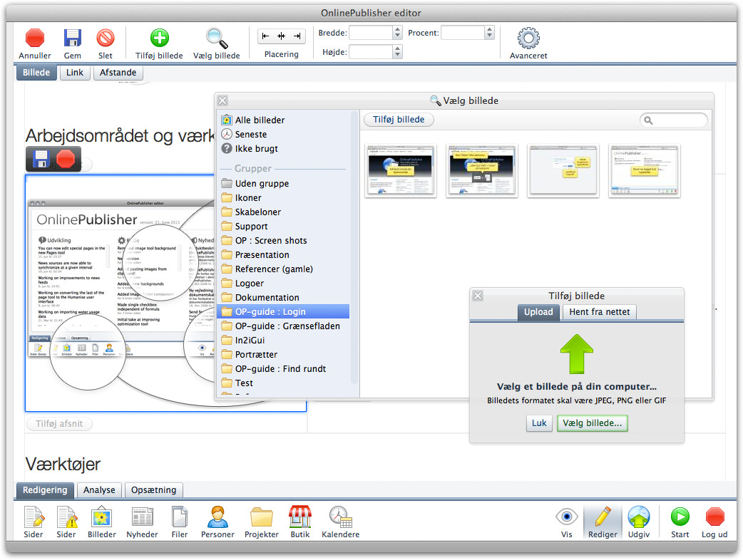This screenshot has width=743, height=560.
Task: Toggle the Rediger edit mode
Action: [x=603, y=517]
